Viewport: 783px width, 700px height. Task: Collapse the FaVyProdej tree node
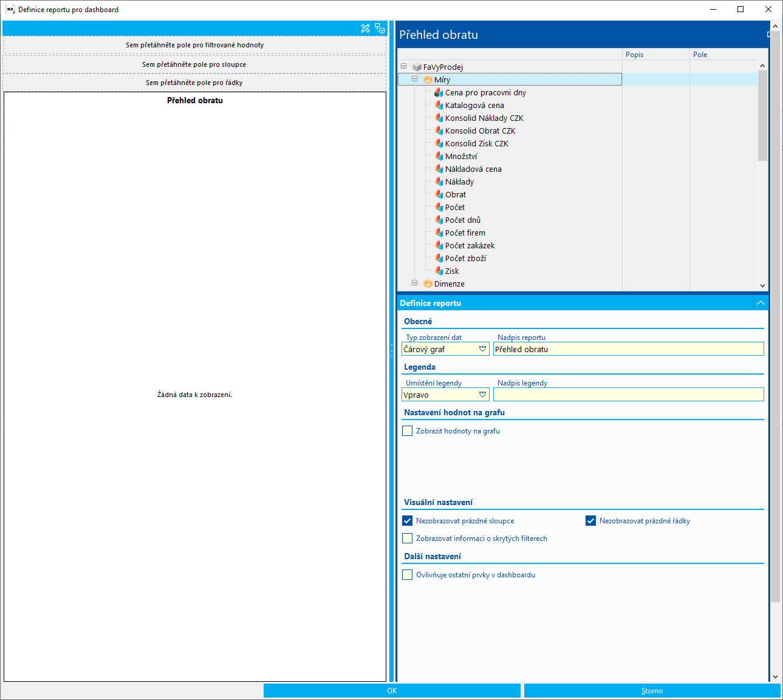click(x=404, y=67)
